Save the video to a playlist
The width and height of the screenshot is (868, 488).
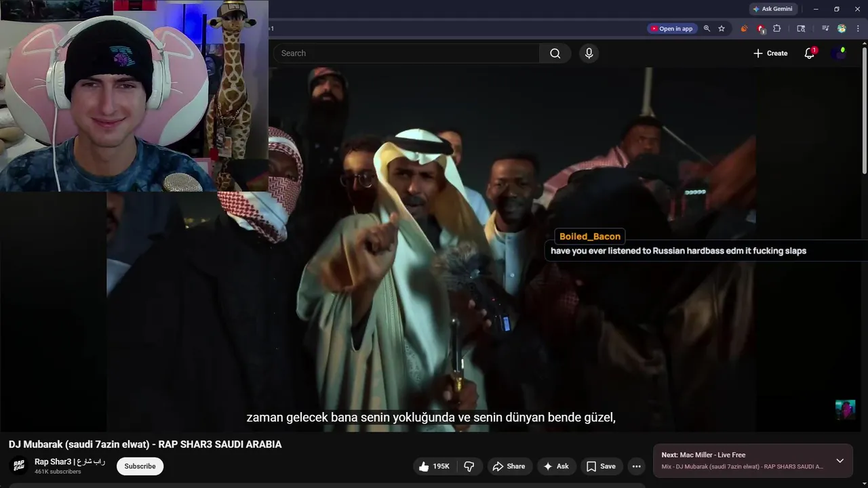click(601, 466)
